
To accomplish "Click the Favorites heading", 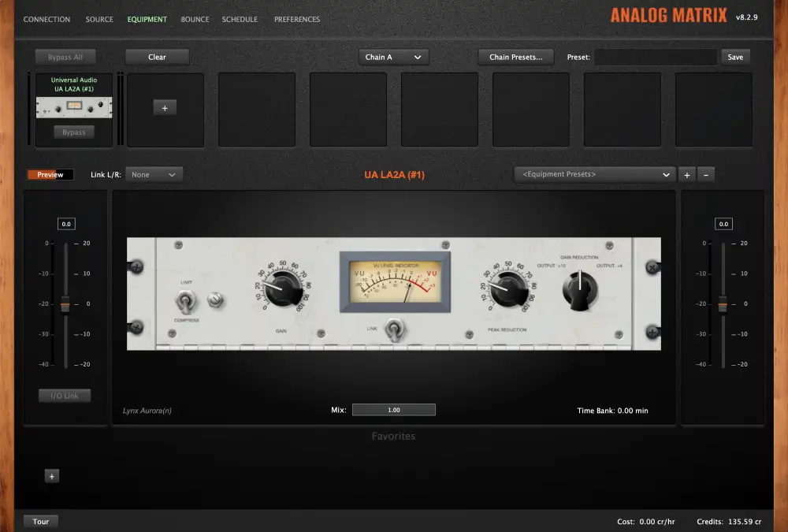I will coord(393,436).
